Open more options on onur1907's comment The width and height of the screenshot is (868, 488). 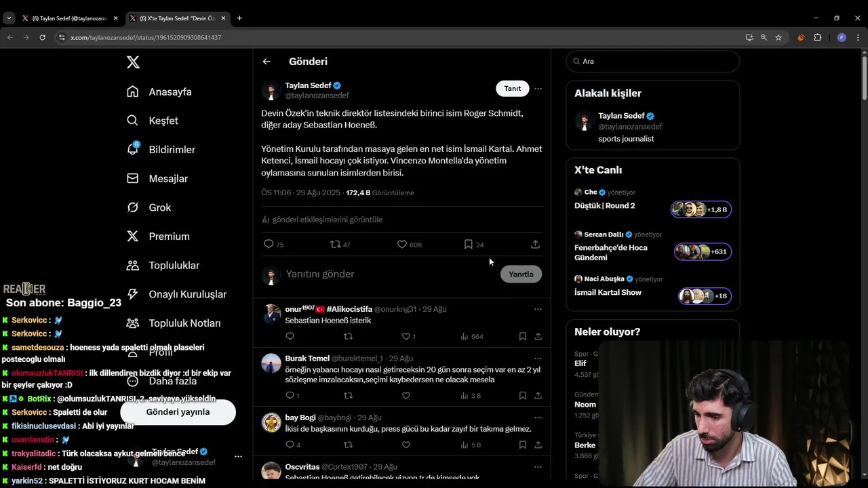(538, 309)
